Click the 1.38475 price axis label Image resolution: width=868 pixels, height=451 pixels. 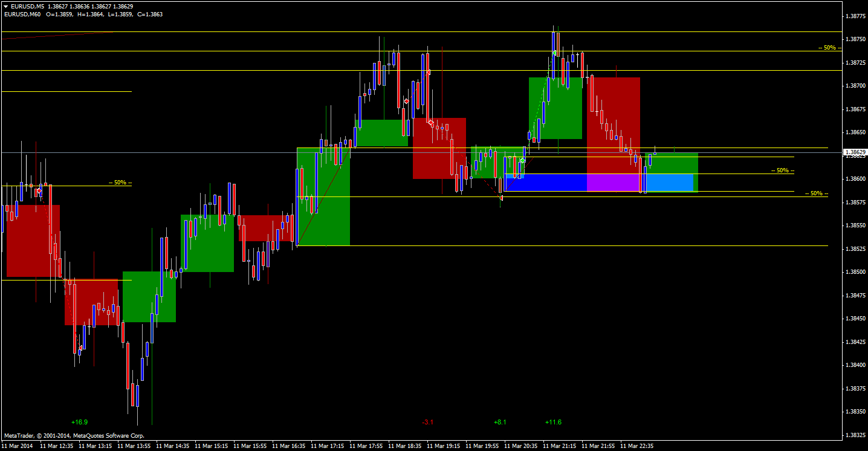(x=855, y=296)
